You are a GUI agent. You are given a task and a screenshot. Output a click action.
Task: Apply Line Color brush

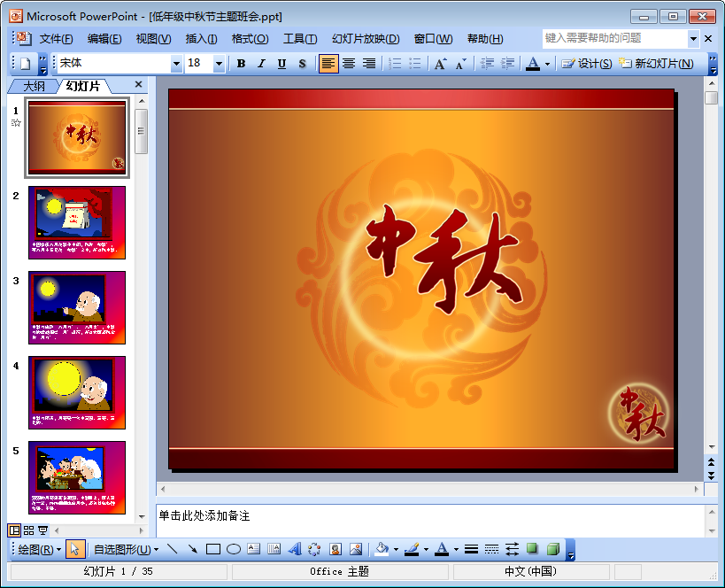point(412,549)
